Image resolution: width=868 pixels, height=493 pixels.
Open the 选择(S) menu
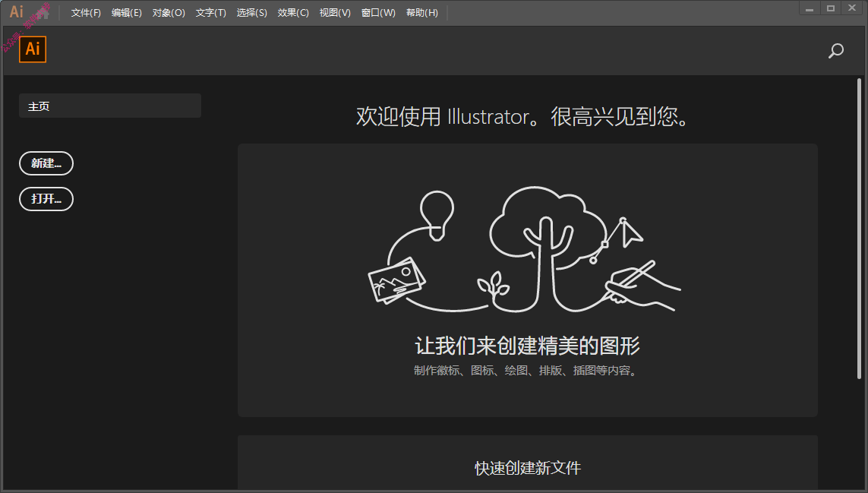point(252,13)
